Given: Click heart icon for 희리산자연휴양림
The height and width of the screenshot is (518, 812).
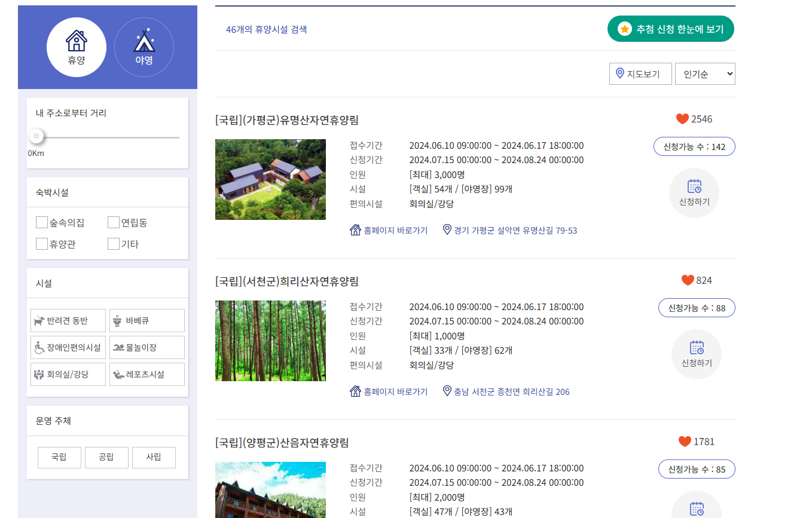Looking at the screenshot, I should tap(688, 280).
